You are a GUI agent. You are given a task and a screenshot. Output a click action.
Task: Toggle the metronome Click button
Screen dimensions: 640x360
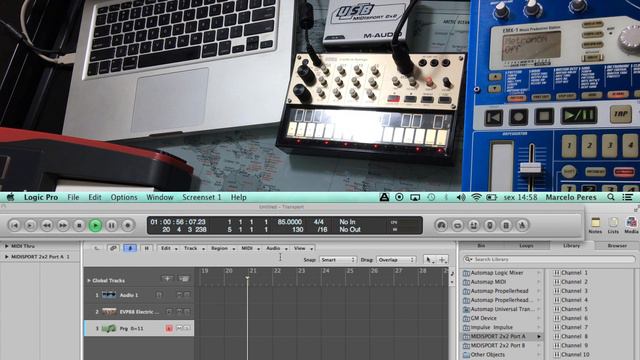(522, 225)
